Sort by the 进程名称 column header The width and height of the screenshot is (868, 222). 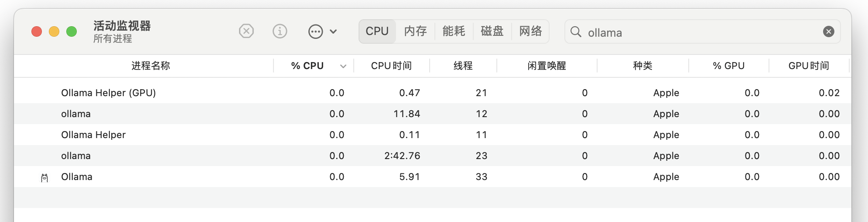tap(150, 66)
